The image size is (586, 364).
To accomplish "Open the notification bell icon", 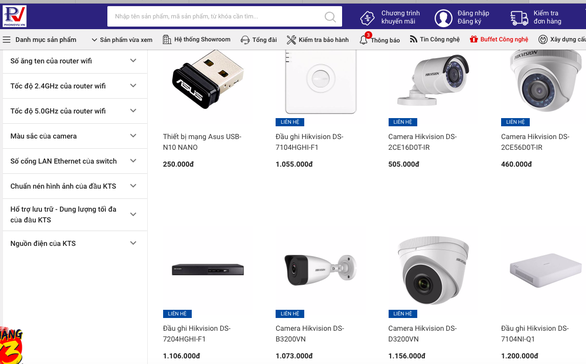I will tap(364, 39).
